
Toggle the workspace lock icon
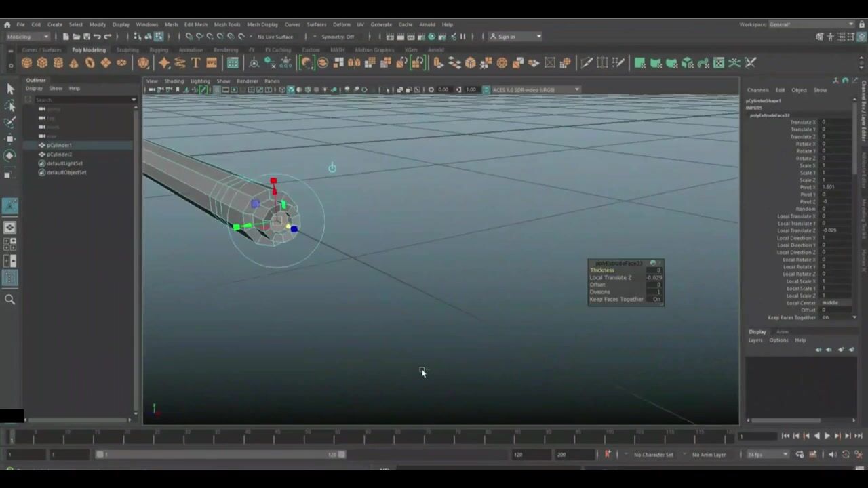pos(861,24)
